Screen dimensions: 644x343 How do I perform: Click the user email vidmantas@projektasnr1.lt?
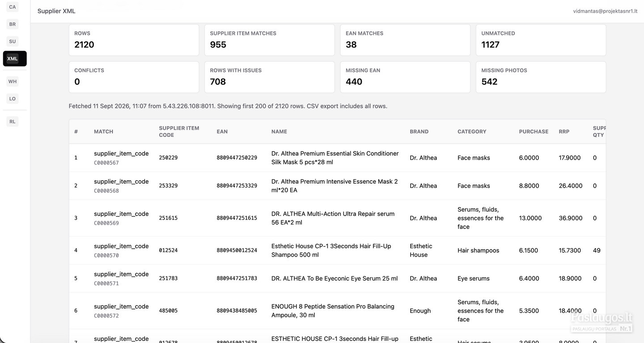pos(605,11)
